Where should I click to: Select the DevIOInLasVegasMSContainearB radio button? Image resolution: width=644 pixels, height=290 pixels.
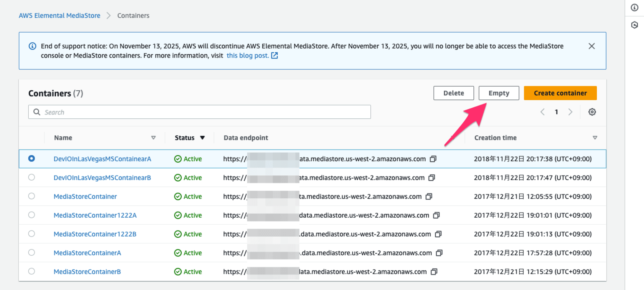coord(32,177)
